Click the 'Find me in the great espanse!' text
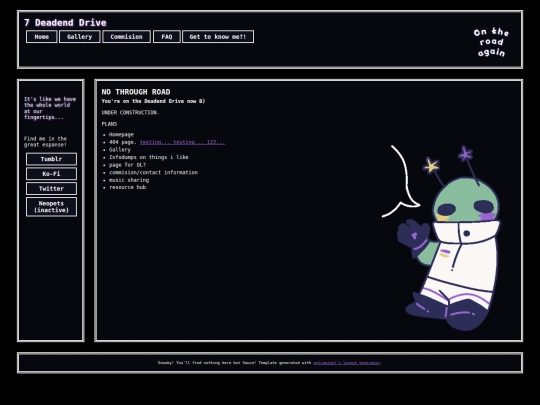This screenshot has width=540, height=405. click(45, 142)
